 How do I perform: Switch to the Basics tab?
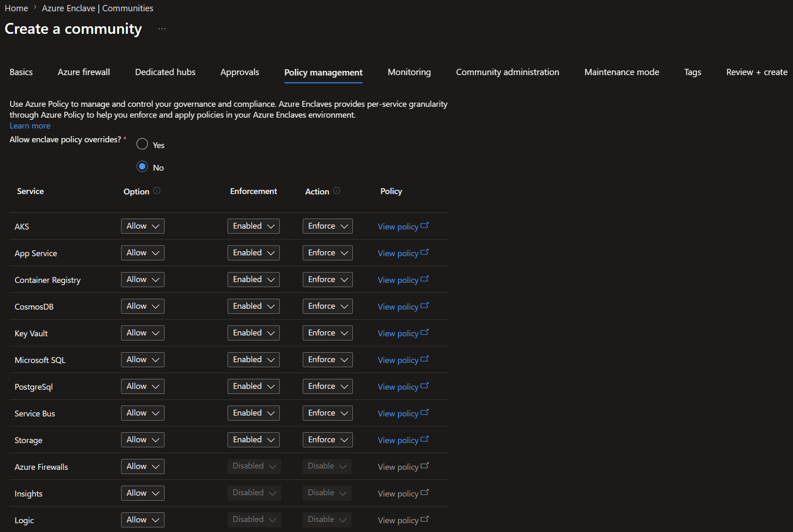pyautogui.click(x=21, y=72)
